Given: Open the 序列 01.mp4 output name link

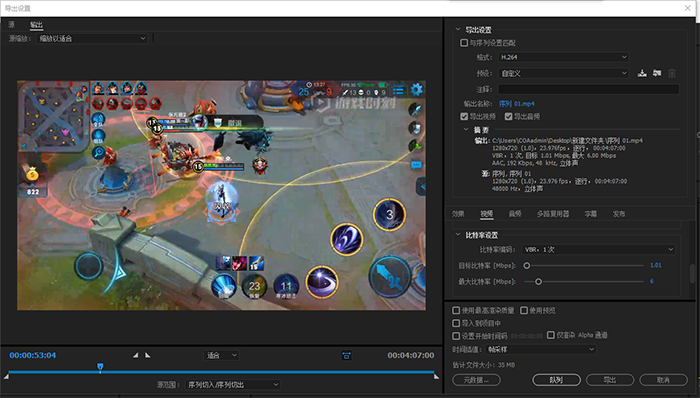Looking at the screenshot, I should (x=517, y=104).
